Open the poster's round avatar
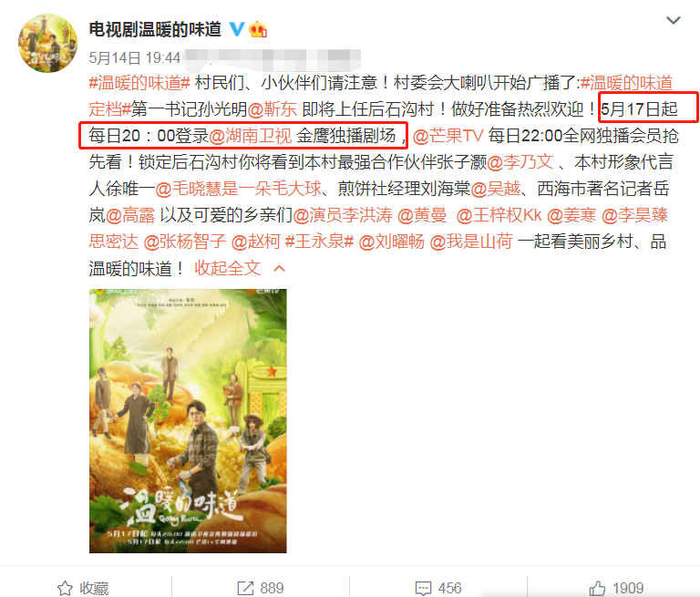This screenshot has height=597, width=700. click(x=47, y=44)
